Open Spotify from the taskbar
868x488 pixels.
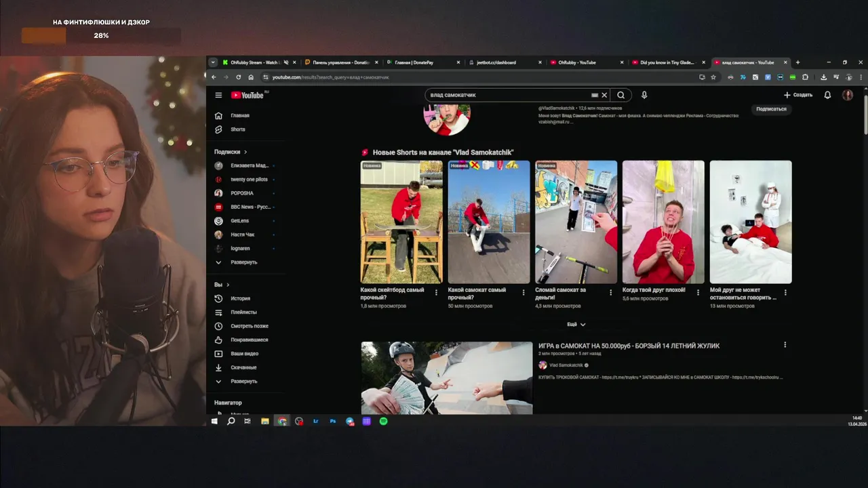tap(383, 421)
